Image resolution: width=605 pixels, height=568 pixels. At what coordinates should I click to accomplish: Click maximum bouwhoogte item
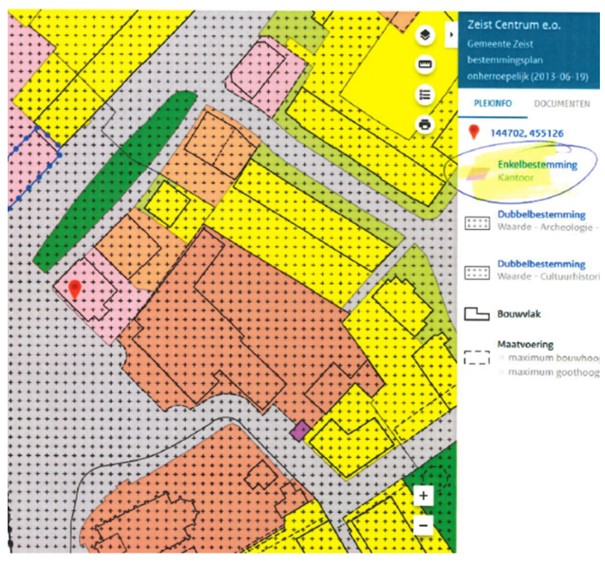tap(553, 358)
